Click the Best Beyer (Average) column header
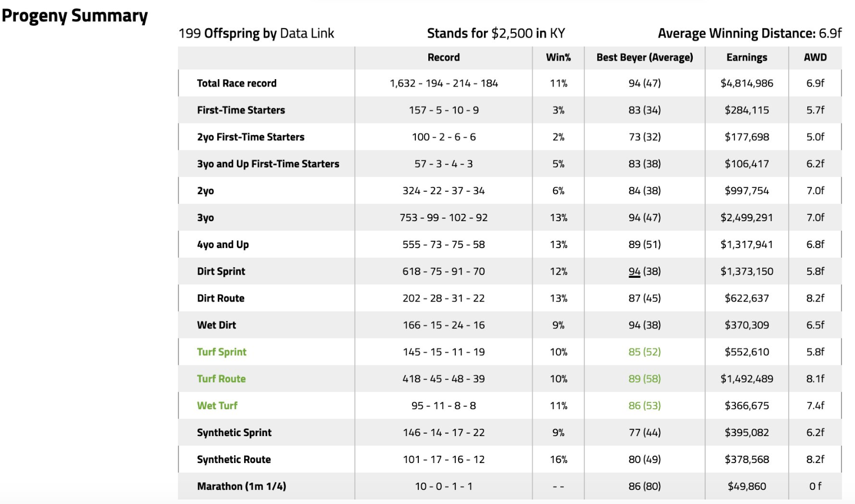 click(644, 57)
